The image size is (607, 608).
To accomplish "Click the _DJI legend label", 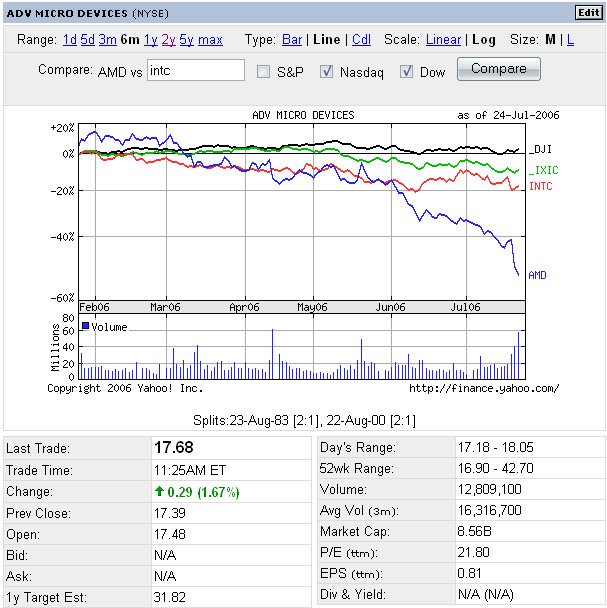I will coord(541,149).
